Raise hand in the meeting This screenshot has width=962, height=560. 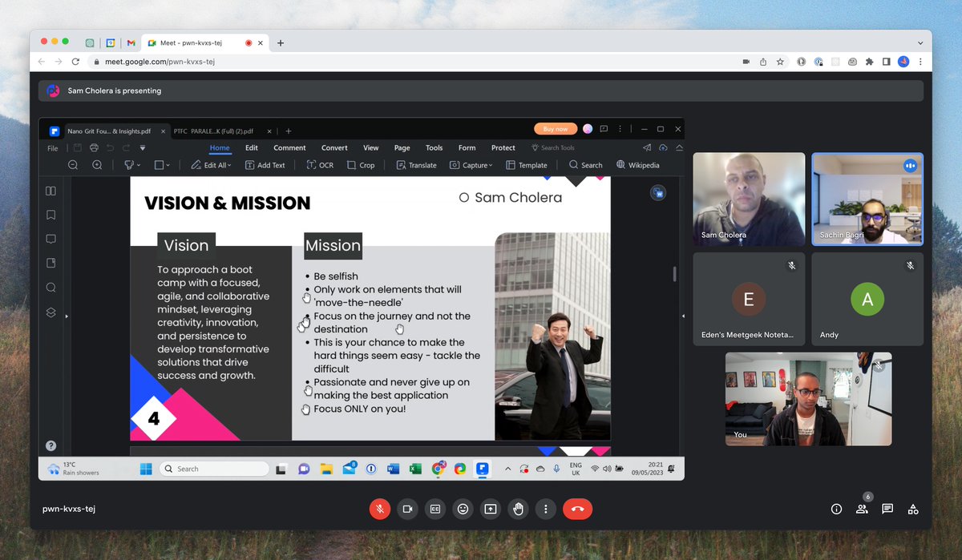coord(518,509)
